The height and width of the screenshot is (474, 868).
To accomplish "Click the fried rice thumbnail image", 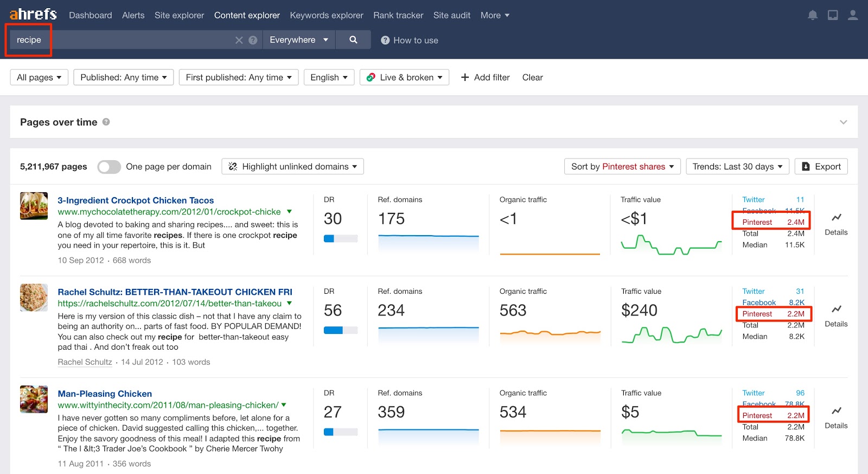I will [34, 298].
